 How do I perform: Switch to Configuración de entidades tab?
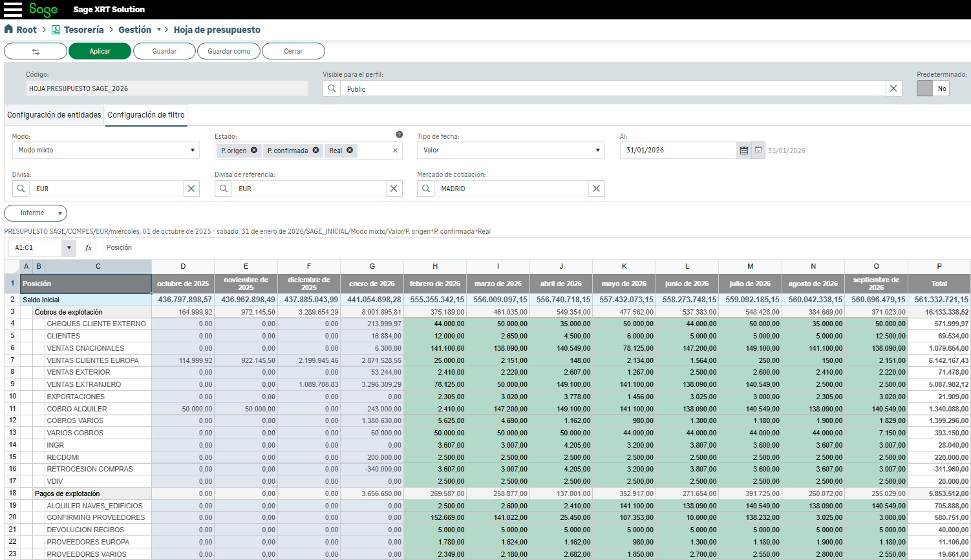[54, 115]
